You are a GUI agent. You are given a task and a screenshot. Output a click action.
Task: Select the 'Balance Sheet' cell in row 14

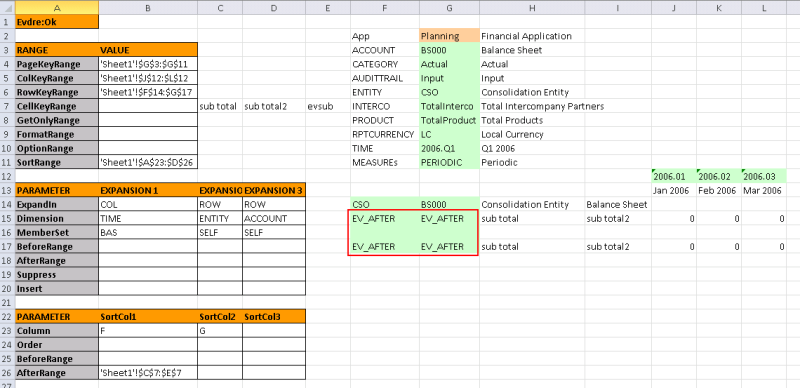coord(618,205)
